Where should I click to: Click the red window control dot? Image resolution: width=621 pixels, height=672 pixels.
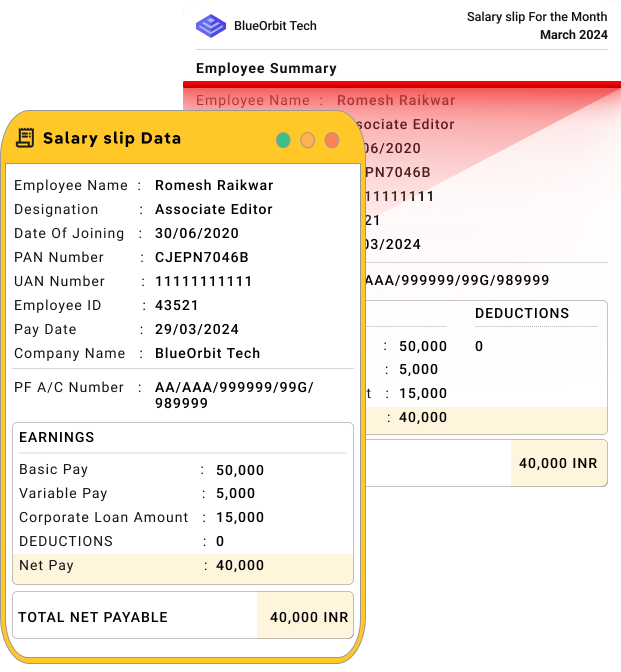331,140
